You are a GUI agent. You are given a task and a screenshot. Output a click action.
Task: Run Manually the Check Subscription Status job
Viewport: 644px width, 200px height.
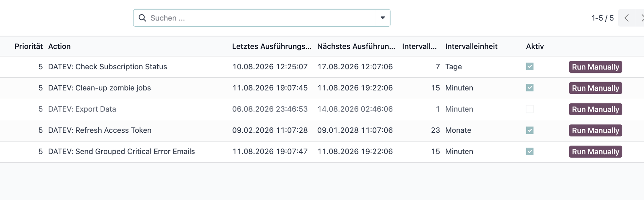[x=595, y=67]
